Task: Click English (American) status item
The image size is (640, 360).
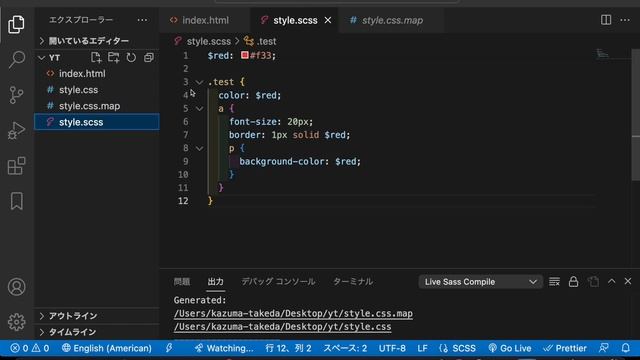Action: tap(107, 348)
